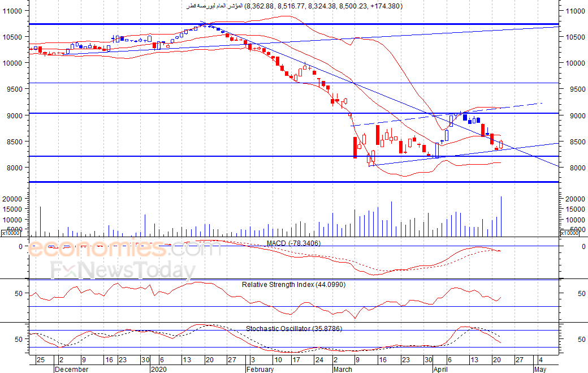
Task: Click the March month label
Action: click(x=343, y=369)
